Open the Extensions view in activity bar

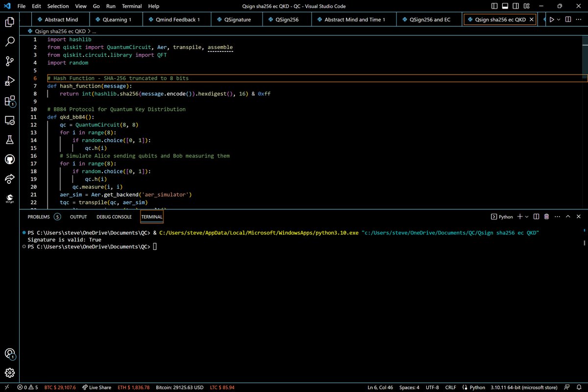(x=10, y=101)
